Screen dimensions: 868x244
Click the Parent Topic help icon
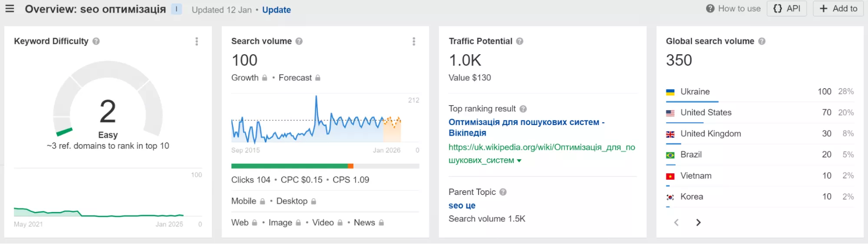pyautogui.click(x=503, y=192)
